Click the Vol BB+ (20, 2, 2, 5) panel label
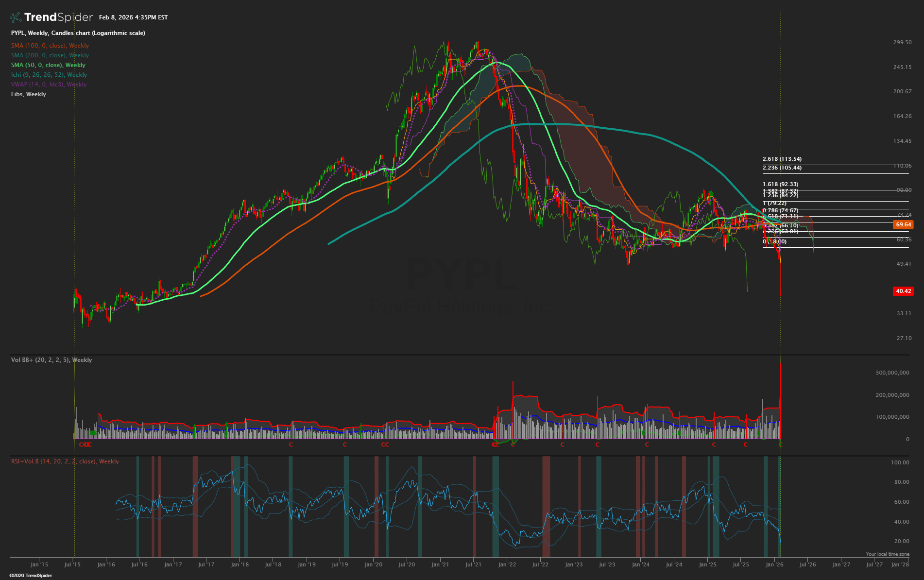Viewport: 924px width, 580px height. point(51,360)
